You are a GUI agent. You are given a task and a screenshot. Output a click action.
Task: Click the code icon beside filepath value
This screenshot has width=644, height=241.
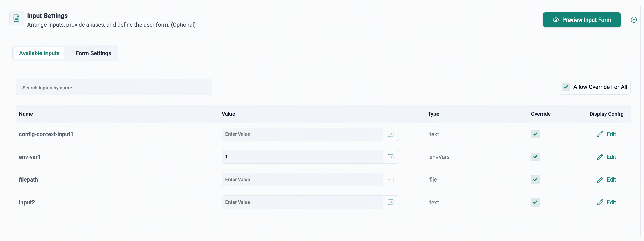tap(390, 179)
